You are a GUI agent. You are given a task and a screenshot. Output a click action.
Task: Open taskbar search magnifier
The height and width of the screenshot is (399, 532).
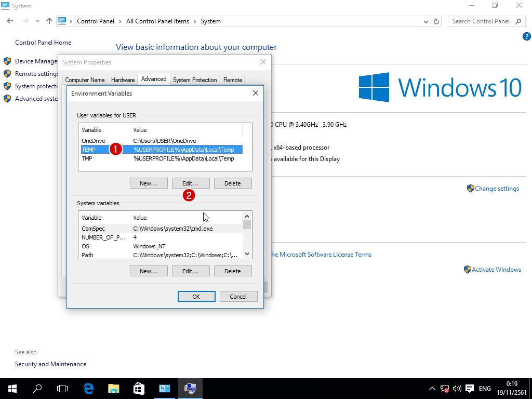[x=37, y=389]
